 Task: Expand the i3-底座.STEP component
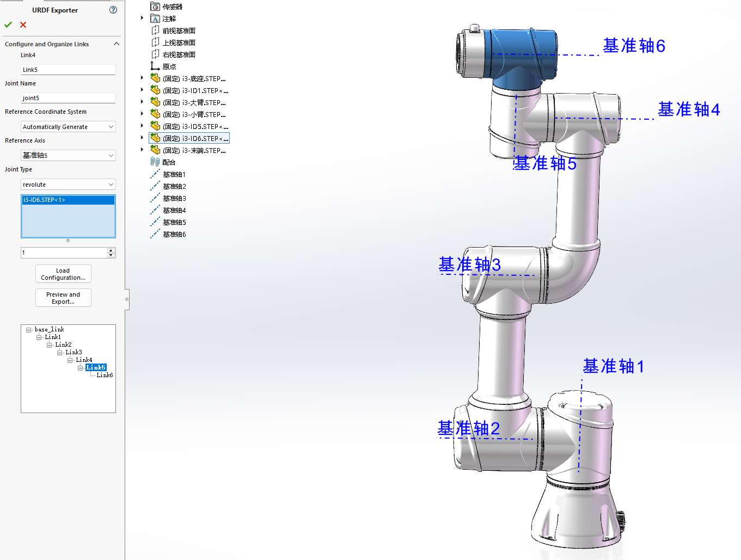pos(142,78)
